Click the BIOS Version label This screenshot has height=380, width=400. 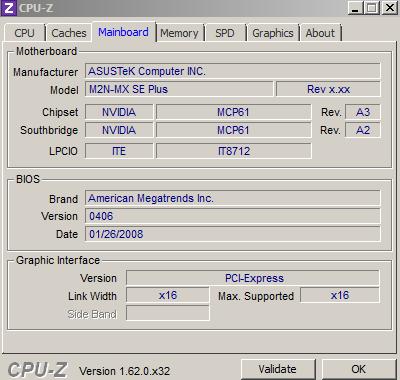pos(60,216)
